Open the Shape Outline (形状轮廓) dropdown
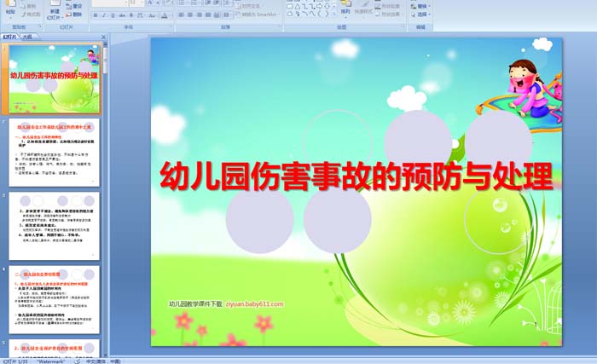 388,7
